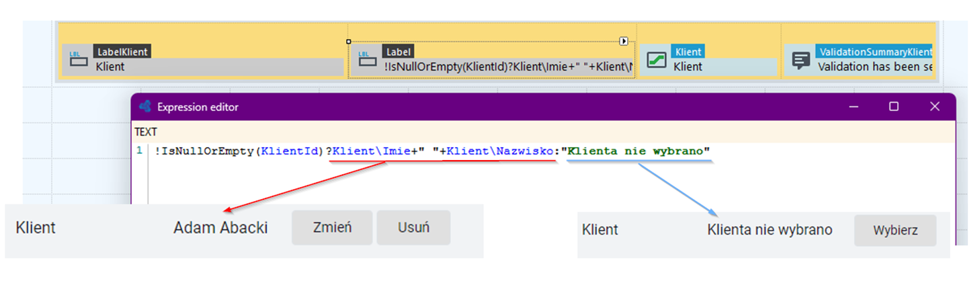Viewport: 980px width, 281px height.
Task: Click the 'Validation has been se' text
Action: [874, 67]
